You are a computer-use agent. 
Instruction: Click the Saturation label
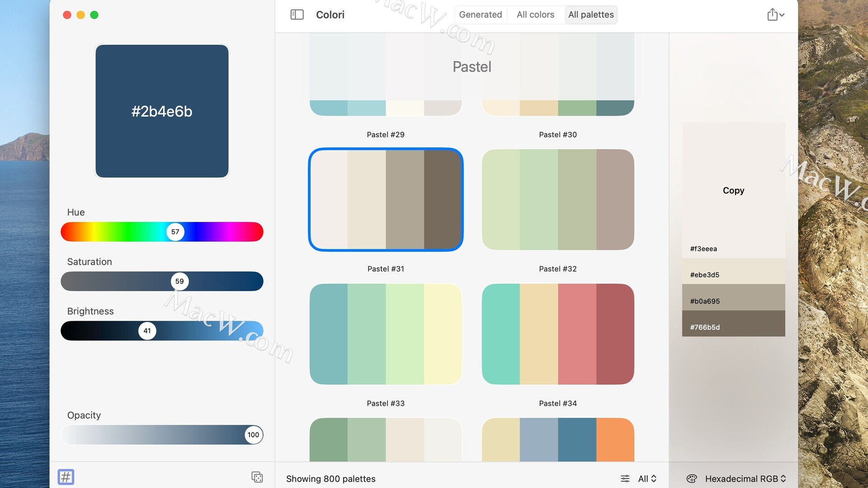(90, 262)
